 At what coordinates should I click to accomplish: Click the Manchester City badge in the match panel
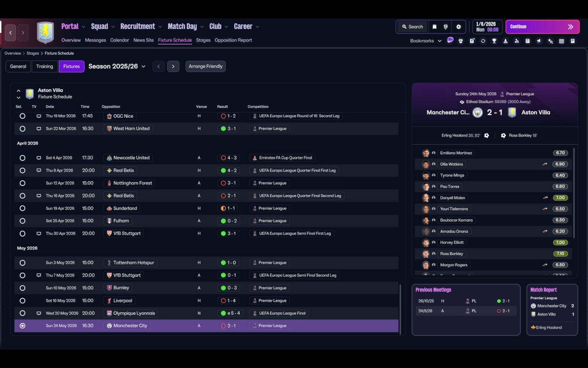pyautogui.click(x=478, y=112)
